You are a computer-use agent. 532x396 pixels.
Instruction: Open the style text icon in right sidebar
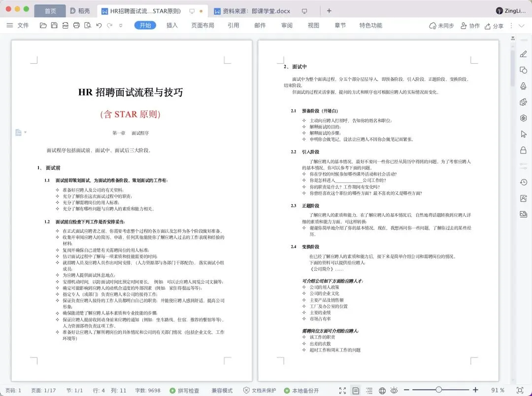coord(524,86)
